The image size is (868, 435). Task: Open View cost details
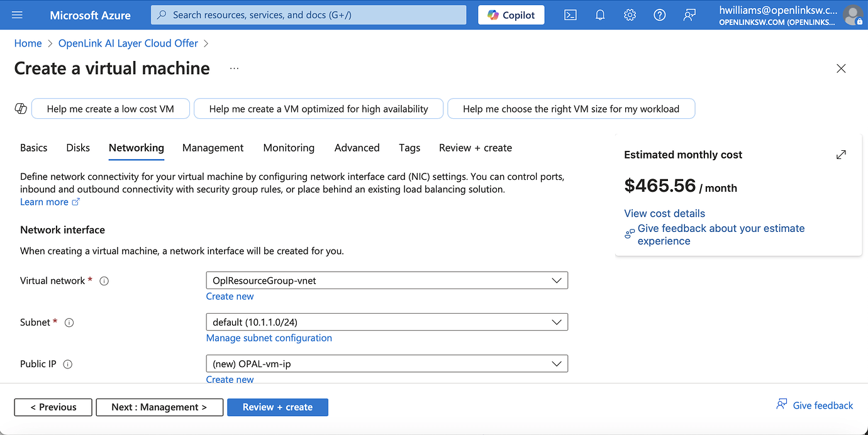664,213
